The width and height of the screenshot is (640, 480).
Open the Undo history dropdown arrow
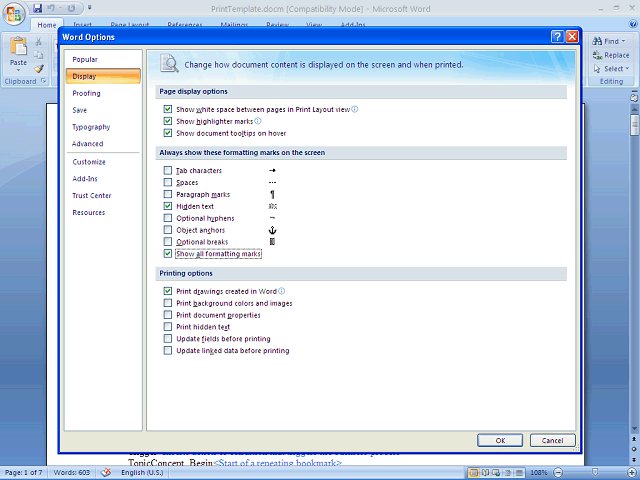(60, 8)
